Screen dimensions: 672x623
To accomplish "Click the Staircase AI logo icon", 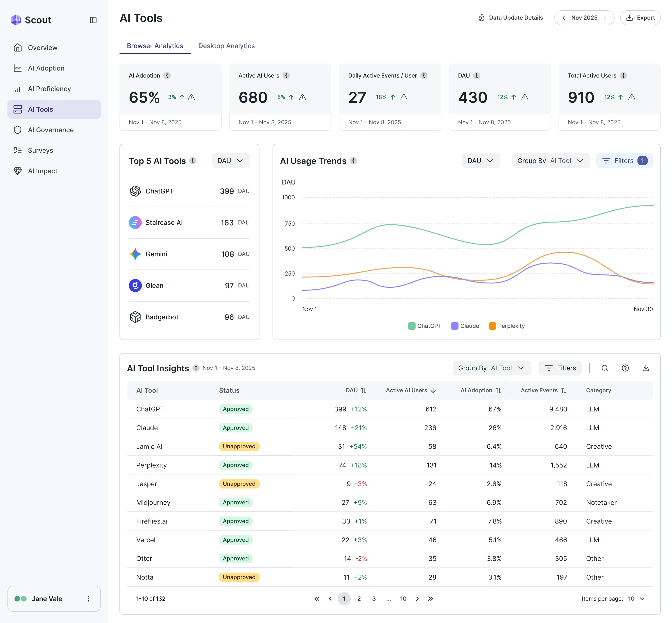I will (x=135, y=223).
